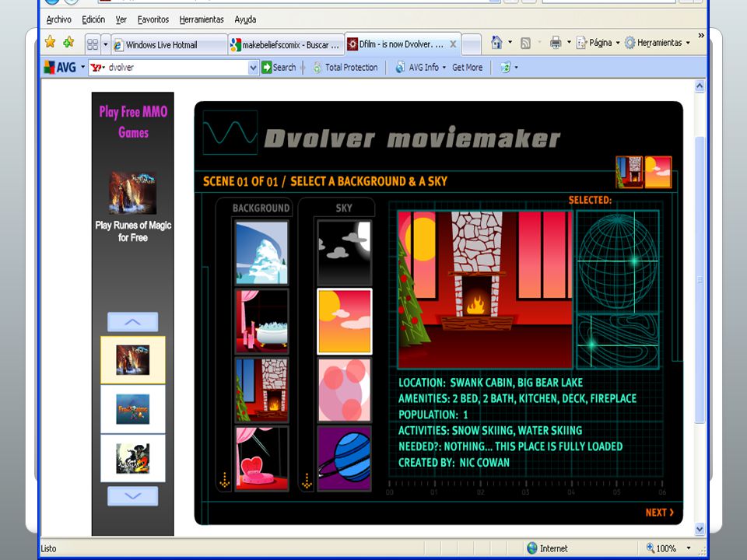Click the ad carousel up arrow
Image resolution: width=747 pixels, height=560 pixels.
(133, 322)
